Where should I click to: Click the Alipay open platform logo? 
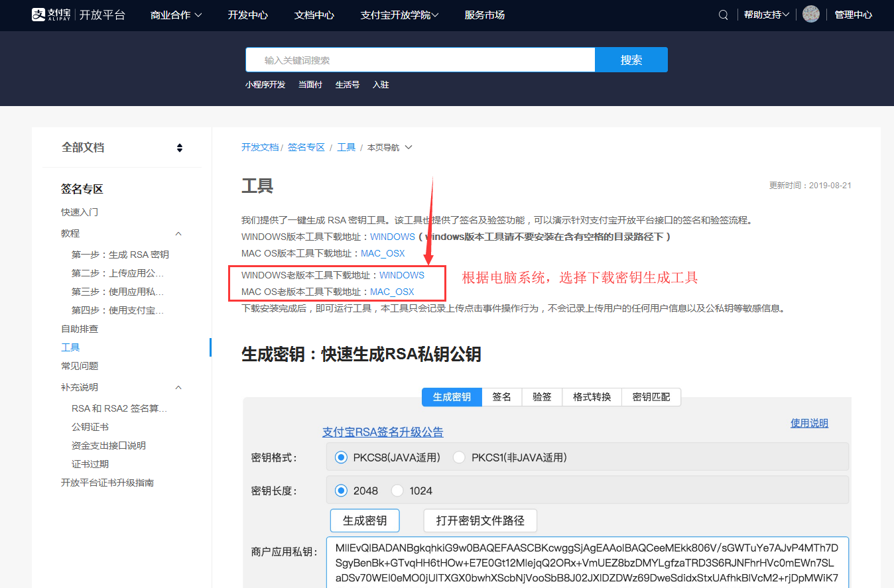pyautogui.click(x=78, y=15)
